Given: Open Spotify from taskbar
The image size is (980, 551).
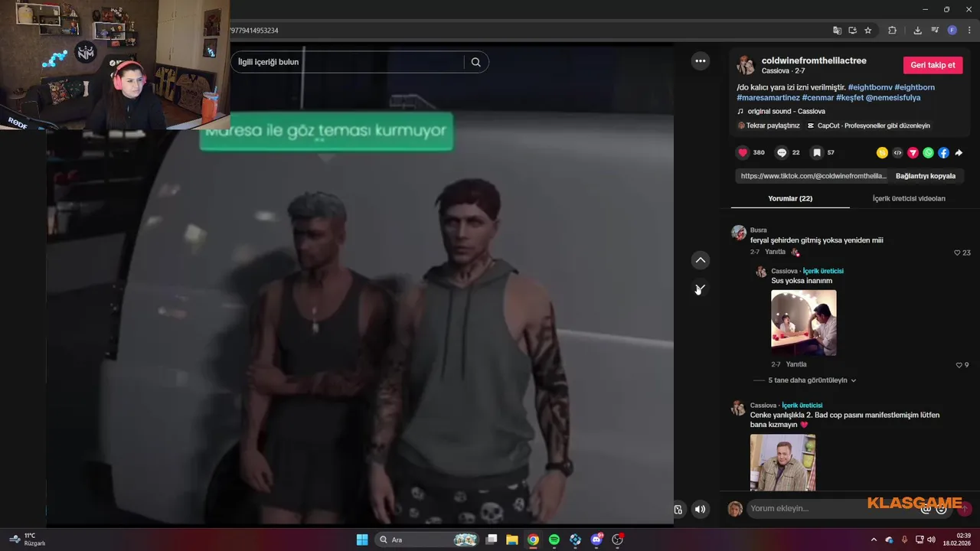Looking at the screenshot, I should pyautogui.click(x=554, y=540).
